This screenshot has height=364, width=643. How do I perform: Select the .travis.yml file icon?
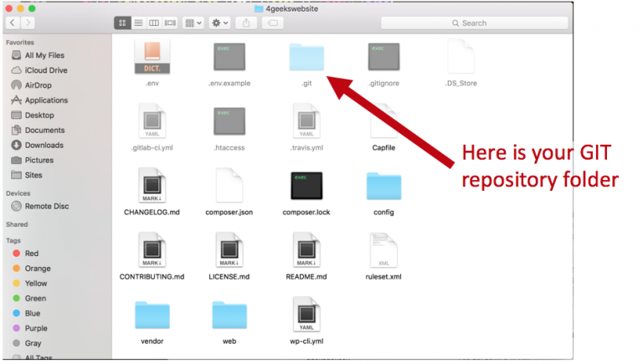[306, 121]
